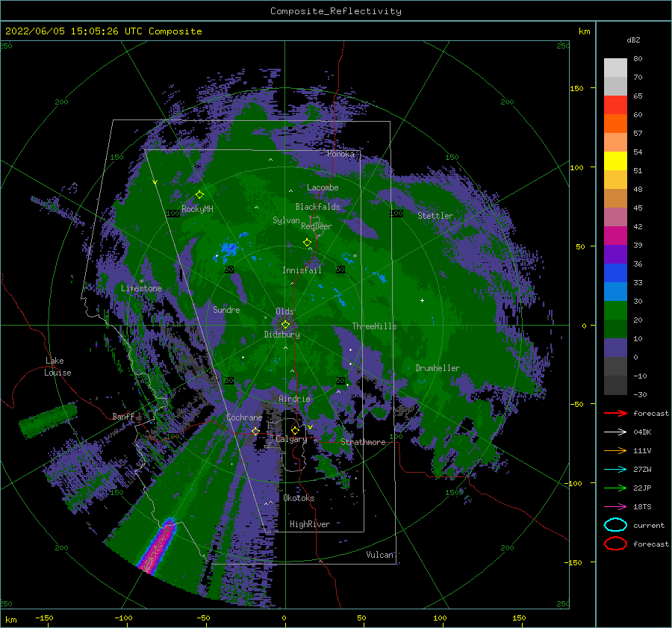Select the red 60-65 dBZ swatch
The height and width of the screenshot is (628, 672).
pyautogui.click(x=615, y=105)
